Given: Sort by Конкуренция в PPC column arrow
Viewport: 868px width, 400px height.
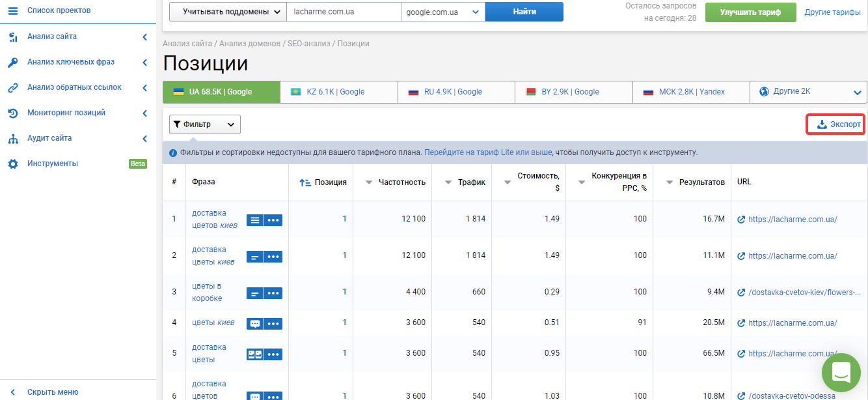Looking at the screenshot, I should click(x=582, y=183).
